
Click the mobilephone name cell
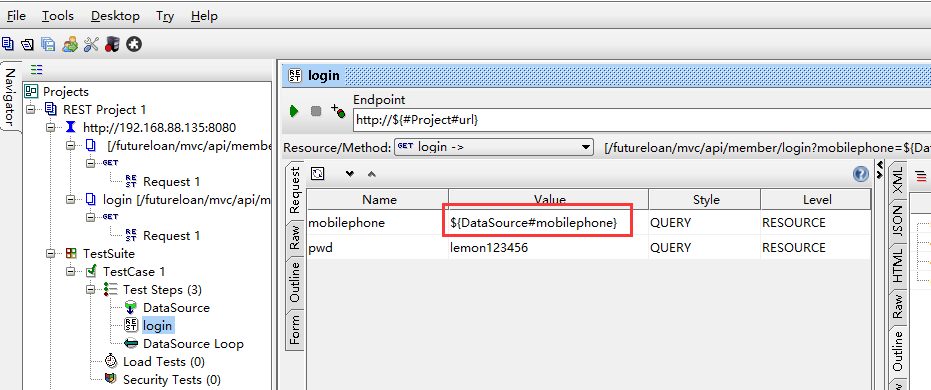coord(378,223)
